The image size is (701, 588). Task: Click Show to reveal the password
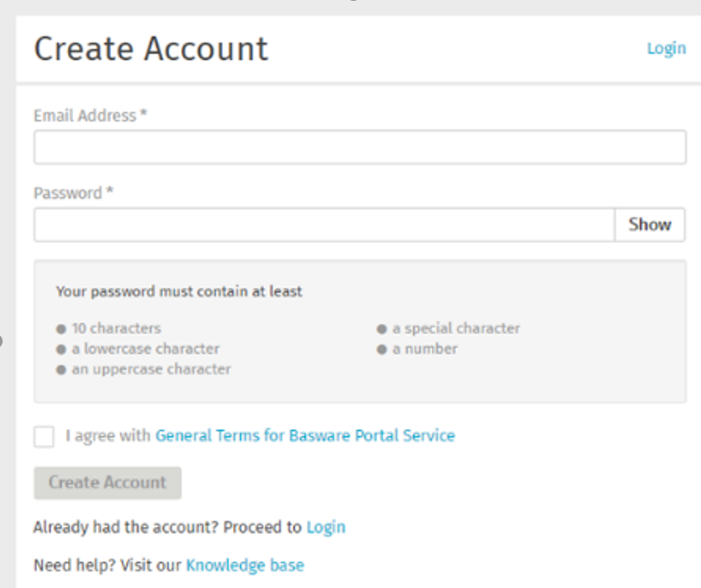[649, 224]
